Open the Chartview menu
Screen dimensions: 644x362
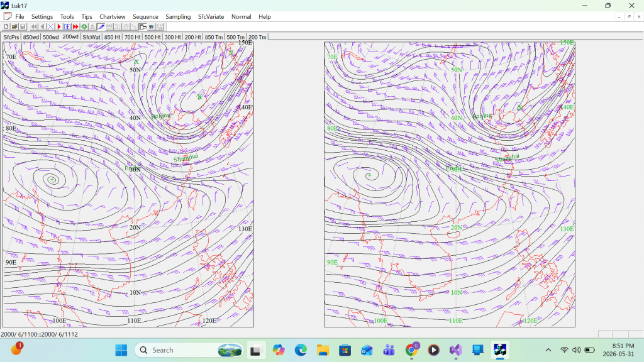tap(112, 17)
